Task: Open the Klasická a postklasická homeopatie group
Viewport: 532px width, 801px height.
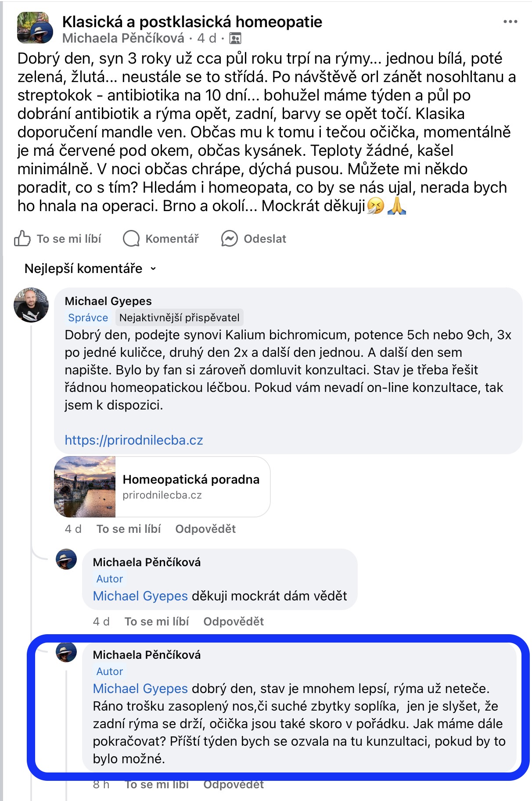Action: point(192,22)
